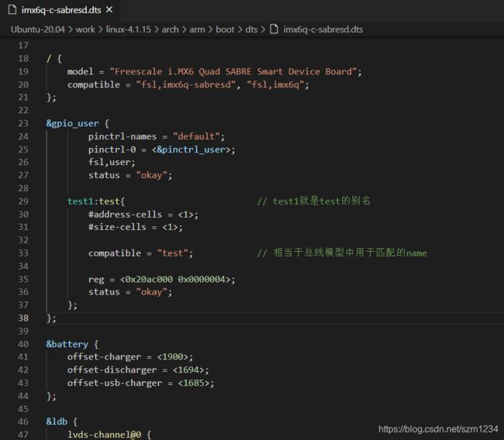Image resolution: width=504 pixels, height=440 pixels.
Task: Click line number 40
Action: [23, 344]
